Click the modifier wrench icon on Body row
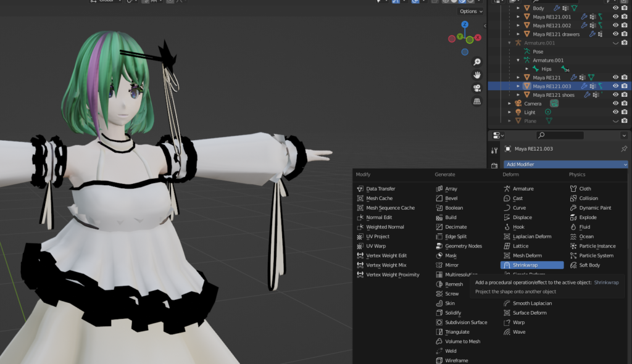The image size is (632, 364). [x=557, y=8]
